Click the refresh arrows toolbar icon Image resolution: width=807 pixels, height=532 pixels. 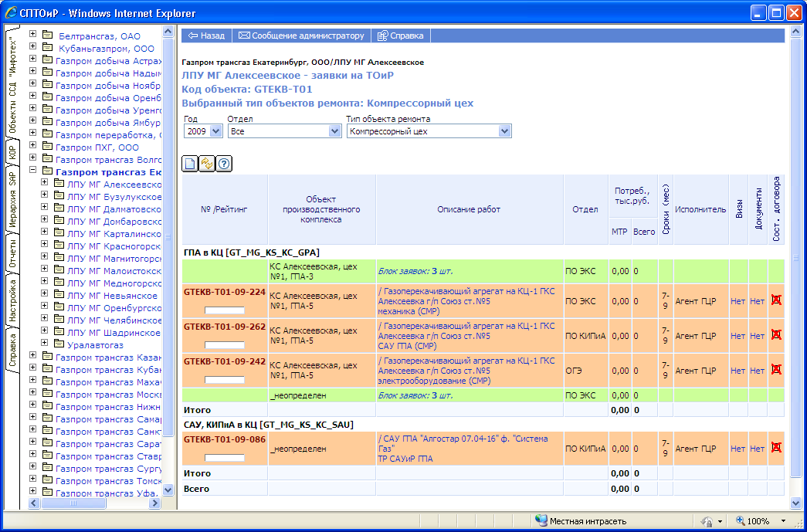pos(207,164)
